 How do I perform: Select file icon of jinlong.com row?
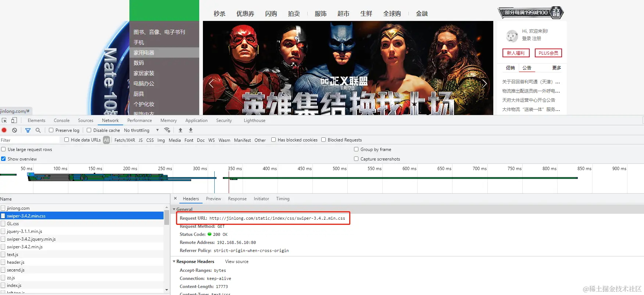(x=3, y=208)
